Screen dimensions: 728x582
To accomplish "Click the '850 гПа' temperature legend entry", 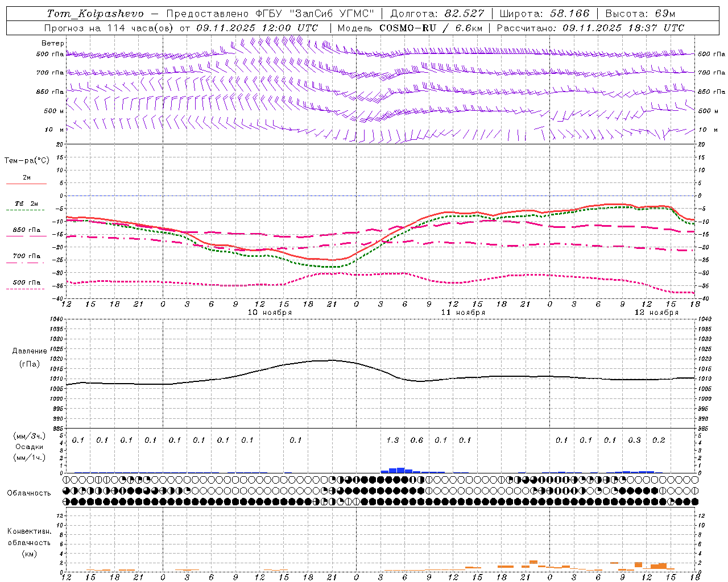I will tap(26, 230).
